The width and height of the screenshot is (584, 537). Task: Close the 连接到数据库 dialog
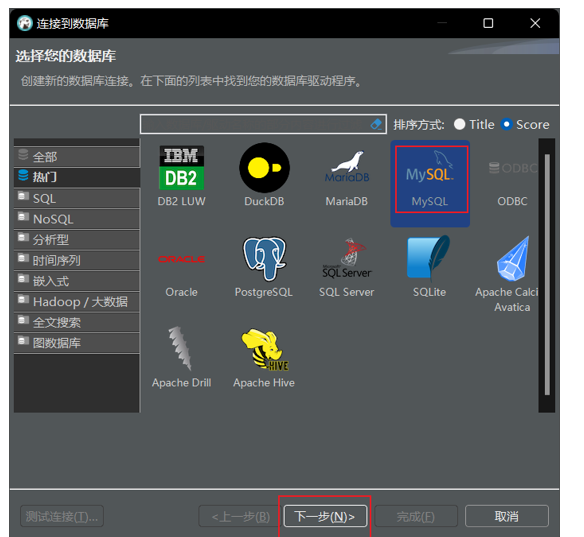tap(535, 23)
